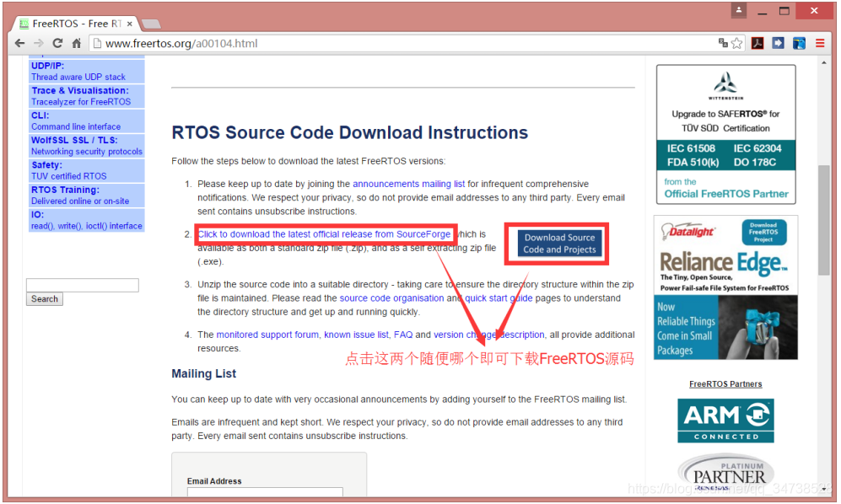Bookmark this page with the star icon
The width and height of the screenshot is (841, 504).
737,44
